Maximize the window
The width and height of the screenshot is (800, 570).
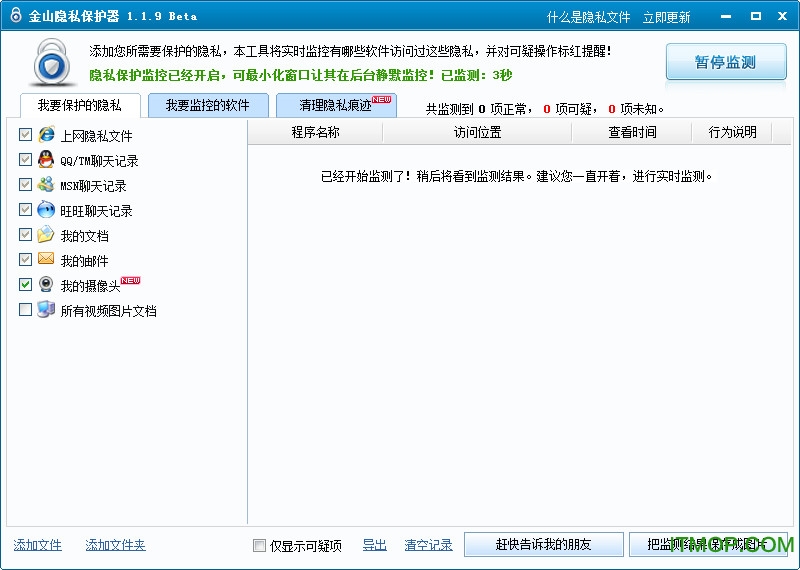pyautogui.click(x=756, y=16)
